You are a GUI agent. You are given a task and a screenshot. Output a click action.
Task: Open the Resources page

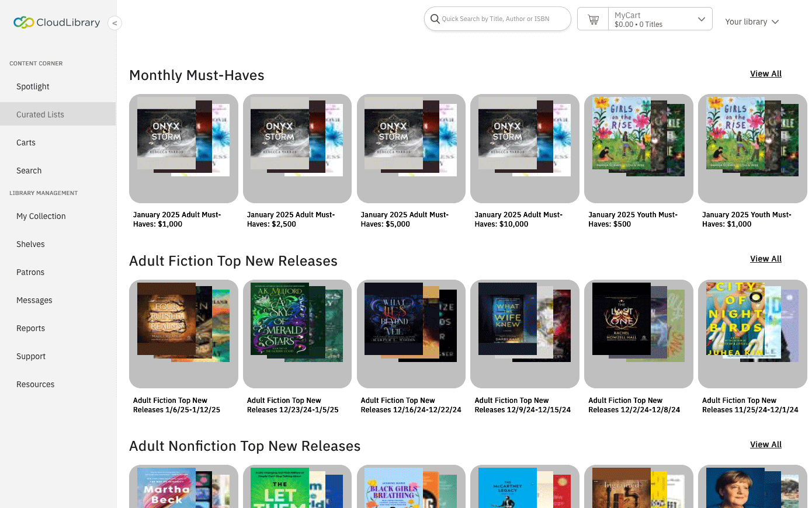(x=35, y=384)
